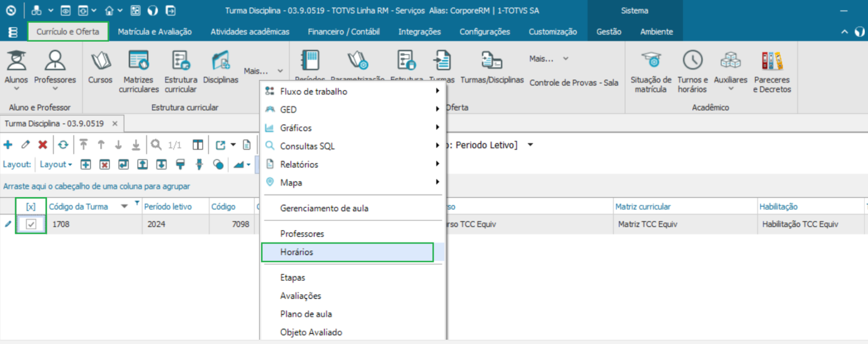Sort by Matriz curricular column header

coord(643,206)
